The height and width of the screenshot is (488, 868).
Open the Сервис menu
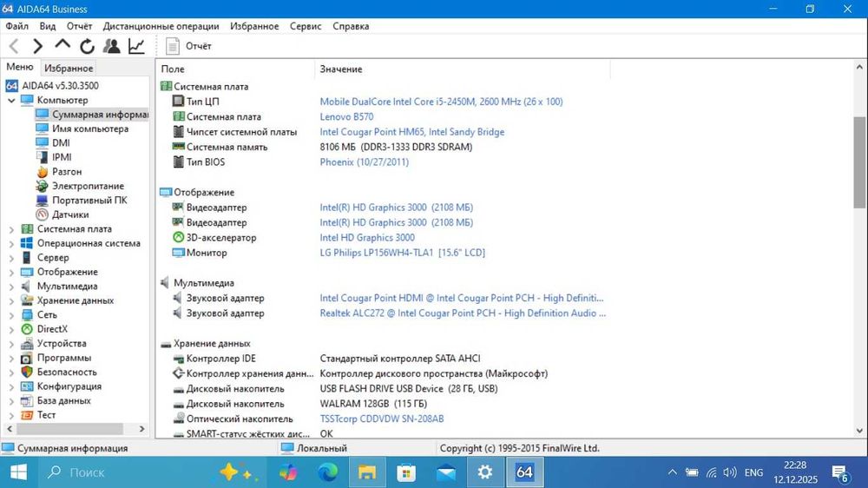(306, 26)
